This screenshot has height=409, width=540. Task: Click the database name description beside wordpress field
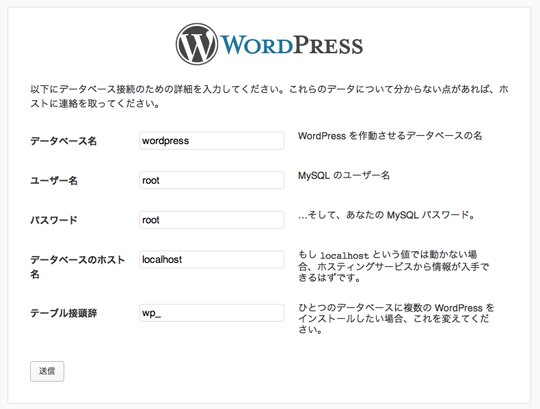point(390,136)
